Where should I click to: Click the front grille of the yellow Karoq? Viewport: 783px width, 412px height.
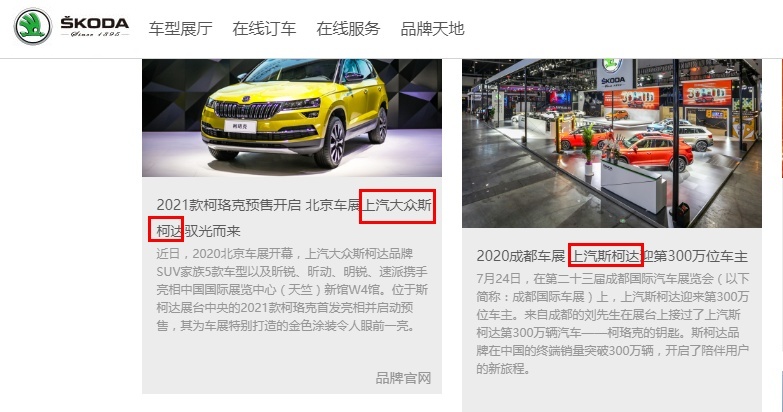[246, 109]
